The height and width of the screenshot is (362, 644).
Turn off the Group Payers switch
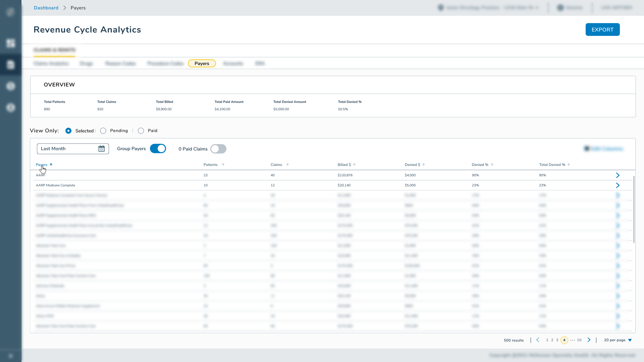[x=158, y=148]
